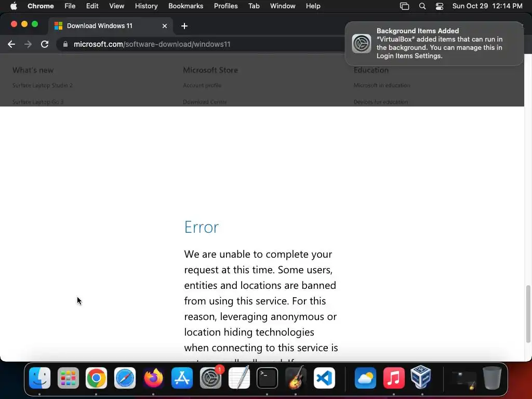Click the address bar URL field
This screenshot has width=532, height=399.
tap(200, 44)
